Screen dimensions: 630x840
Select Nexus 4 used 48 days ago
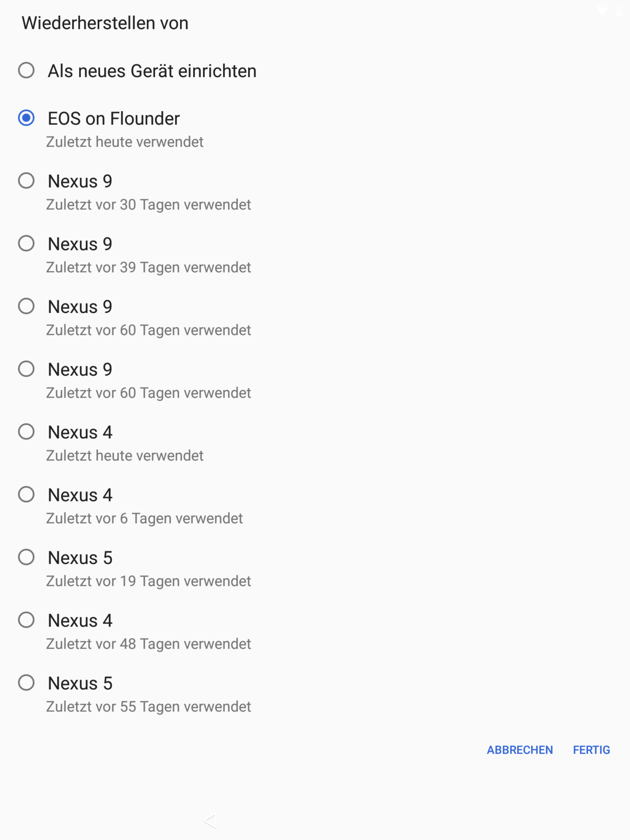26,620
